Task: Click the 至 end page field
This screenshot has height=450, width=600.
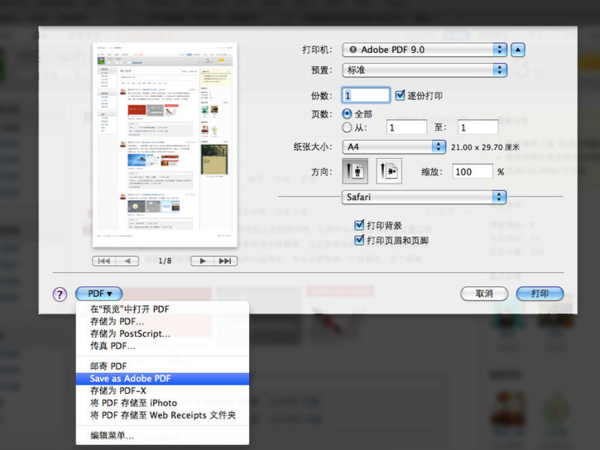Action: (478, 127)
